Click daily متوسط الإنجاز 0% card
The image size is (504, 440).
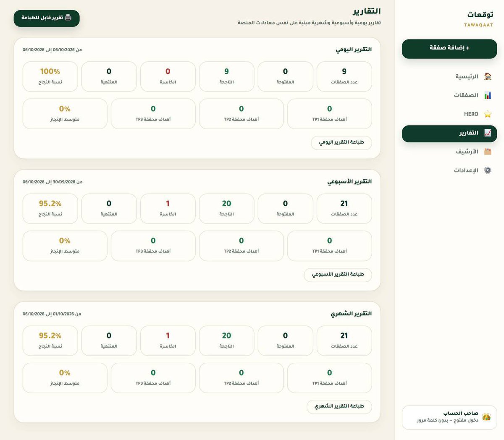point(65,114)
